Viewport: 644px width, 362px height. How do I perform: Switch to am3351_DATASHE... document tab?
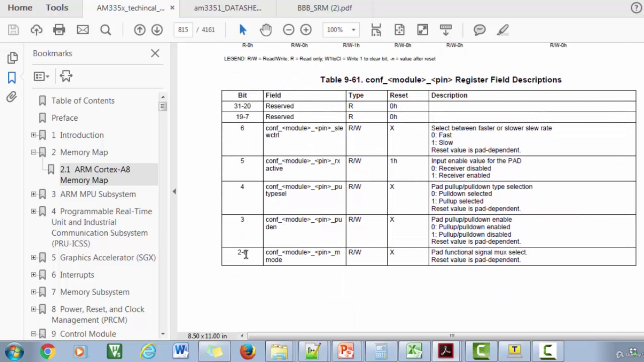[228, 8]
